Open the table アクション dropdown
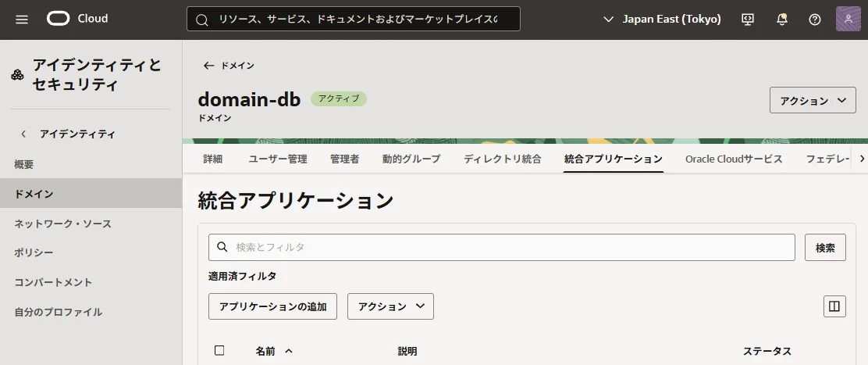 tap(390, 306)
